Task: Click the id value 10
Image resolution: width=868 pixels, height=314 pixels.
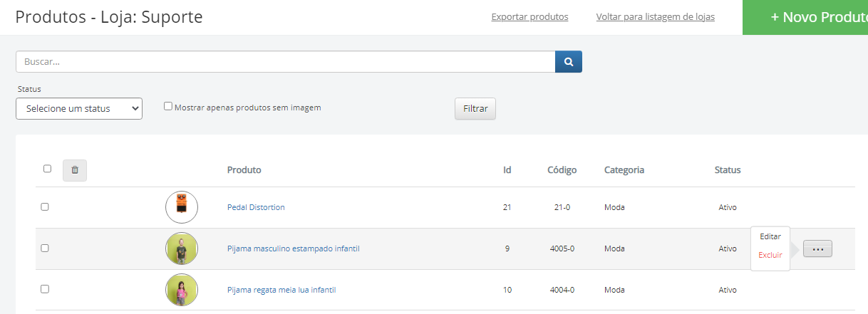Action: (507, 290)
